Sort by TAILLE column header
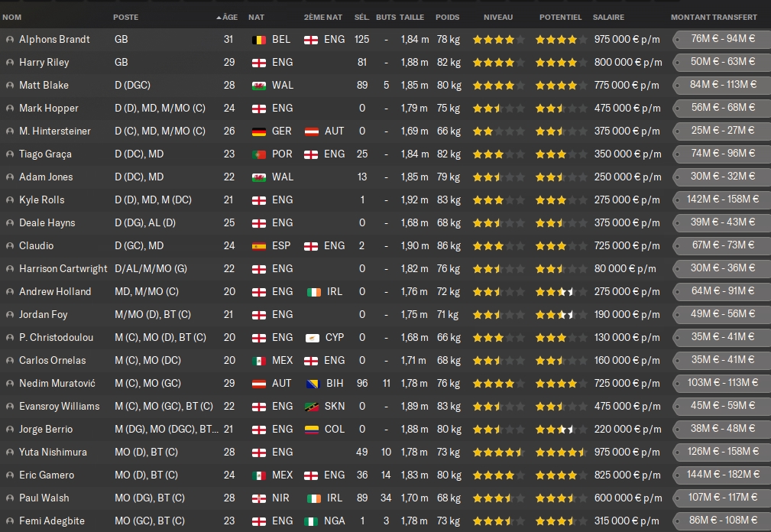Screen dimensions: 771x532 pos(412,18)
